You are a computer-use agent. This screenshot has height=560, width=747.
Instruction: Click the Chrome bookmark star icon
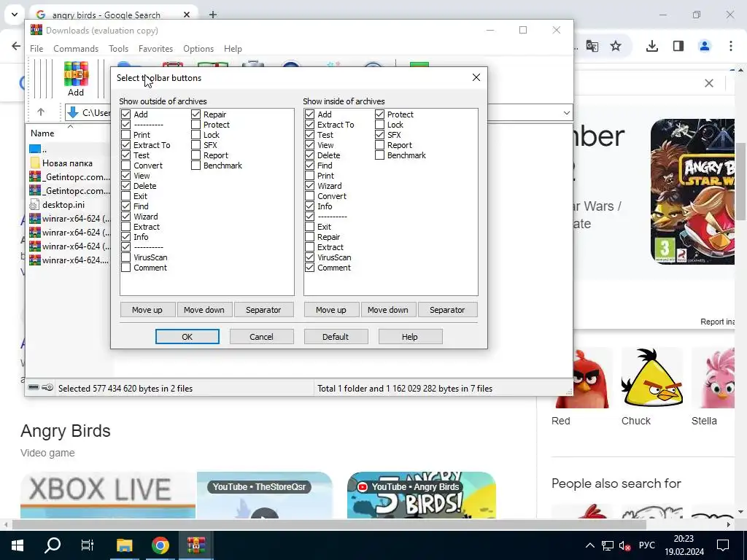pos(616,46)
